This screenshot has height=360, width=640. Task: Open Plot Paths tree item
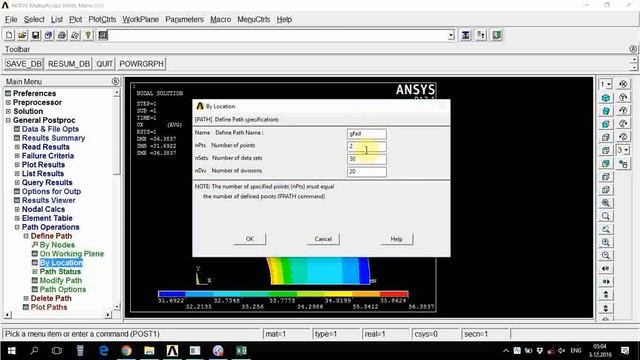49,307
